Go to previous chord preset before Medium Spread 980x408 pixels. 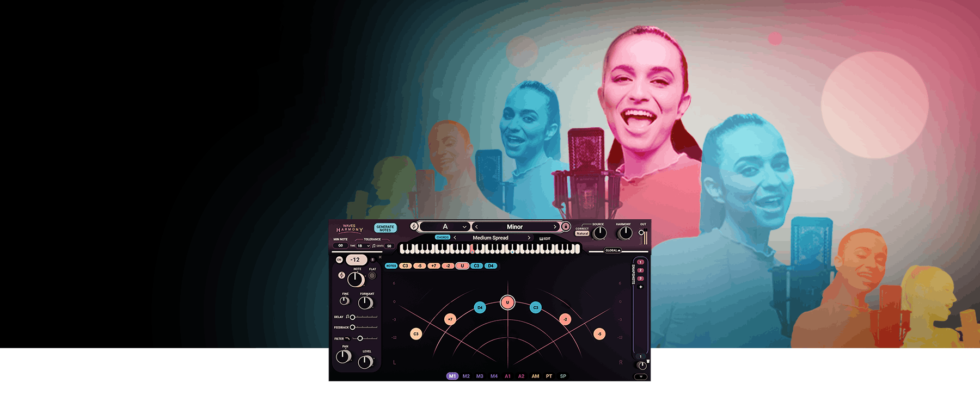click(455, 238)
